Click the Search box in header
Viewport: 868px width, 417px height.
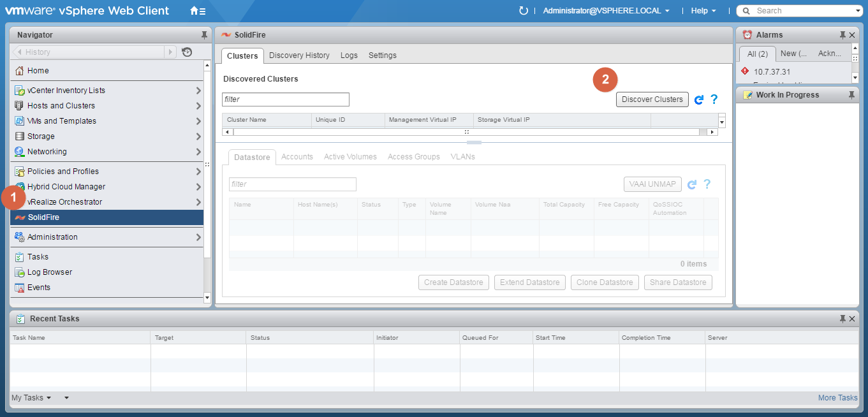(x=798, y=11)
